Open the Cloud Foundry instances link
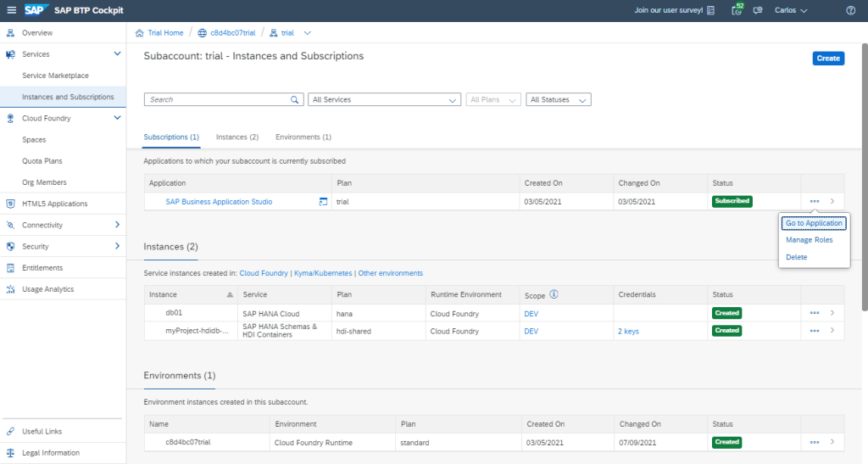The height and width of the screenshot is (464, 868). [x=264, y=273]
